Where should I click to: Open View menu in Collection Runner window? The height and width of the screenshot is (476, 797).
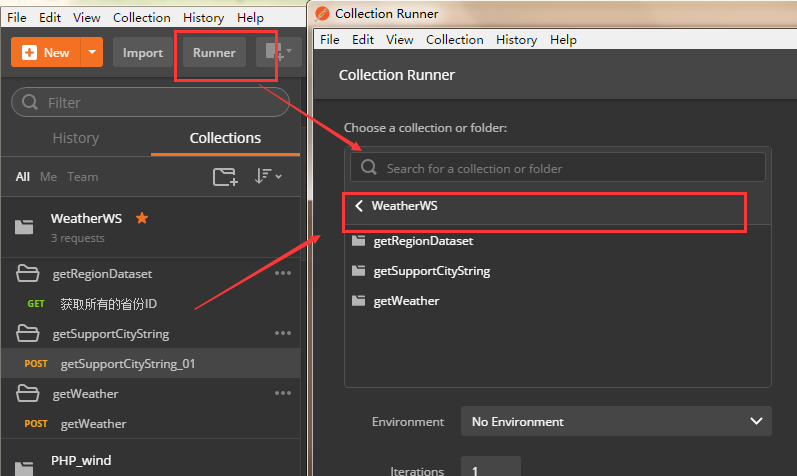pos(400,40)
